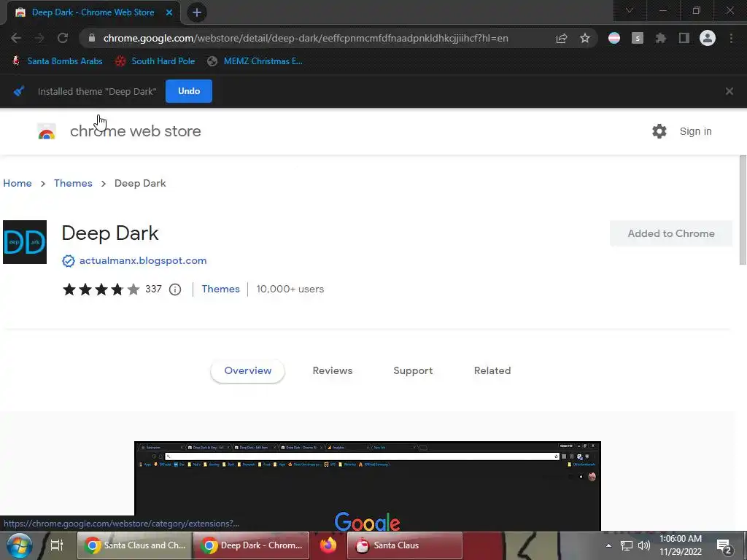
Task: Click the browser back arrow
Action: pos(16,38)
